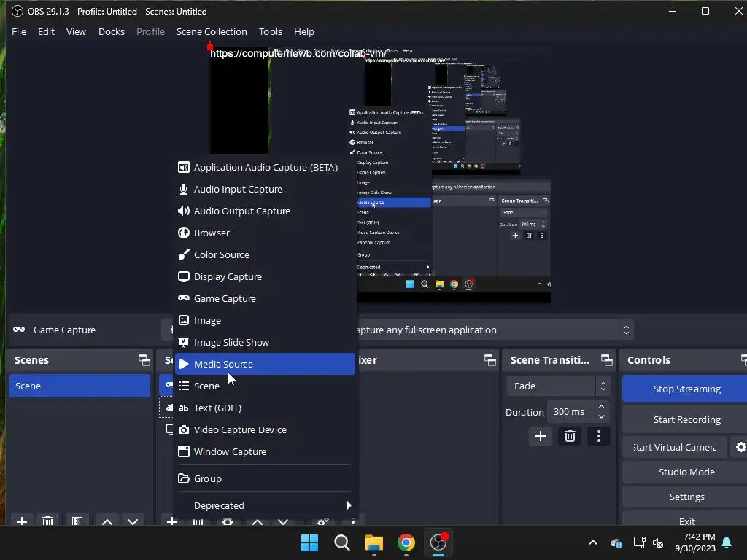The image size is (747, 560).
Task: Open the View menu
Action: click(76, 31)
